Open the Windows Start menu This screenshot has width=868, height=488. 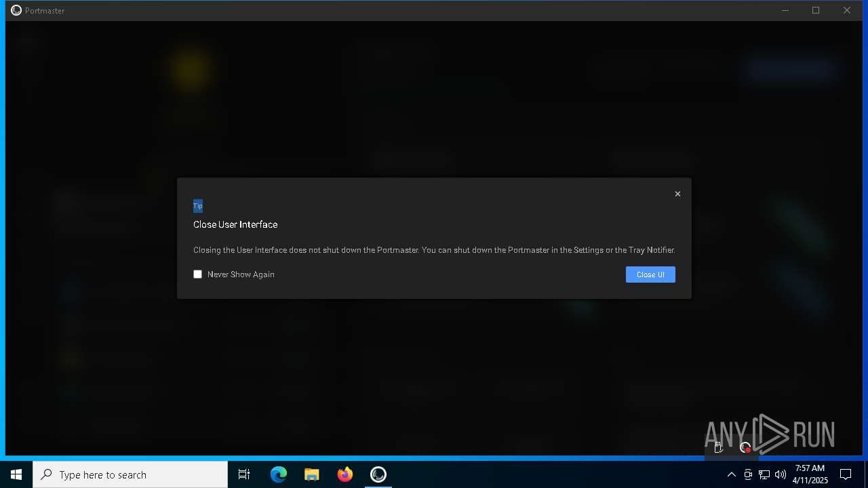coord(16,474)
